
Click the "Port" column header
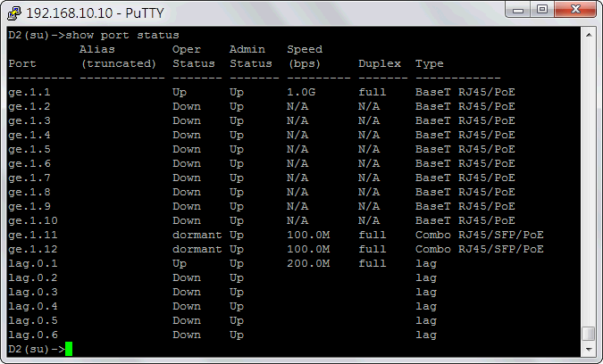(x=22, y=63)
